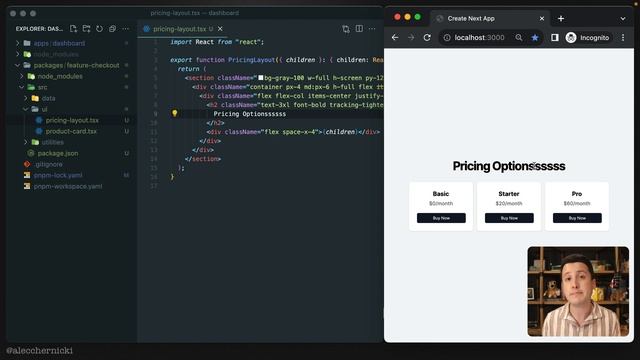Image resolution: width=640 pixels, height=360 pixels.
Task: Click the bg-gray-100 color swatch in code
Action: [x=261, y=78]
